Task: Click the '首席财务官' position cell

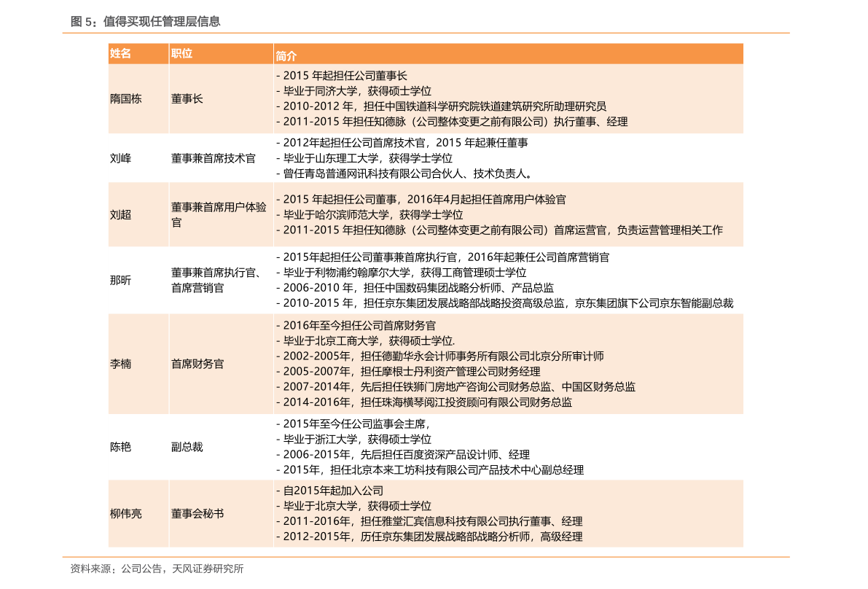Action: (x=198, y=363)
